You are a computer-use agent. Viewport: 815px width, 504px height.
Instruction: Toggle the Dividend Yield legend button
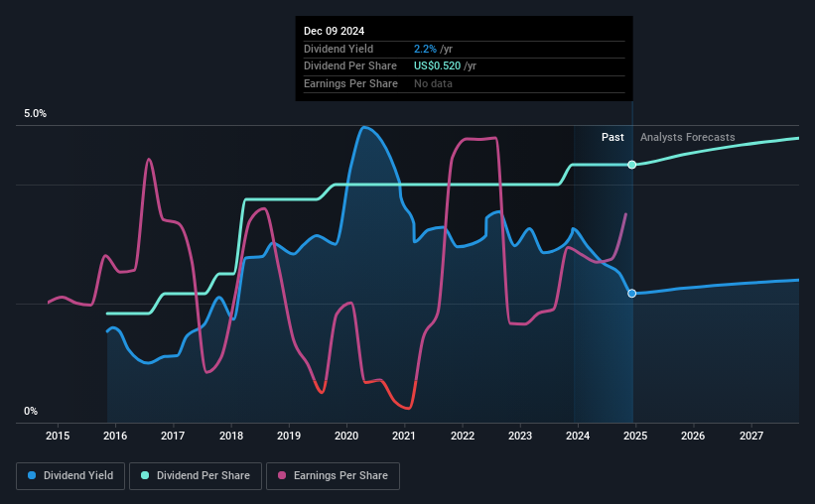click(x=70, y=476)
